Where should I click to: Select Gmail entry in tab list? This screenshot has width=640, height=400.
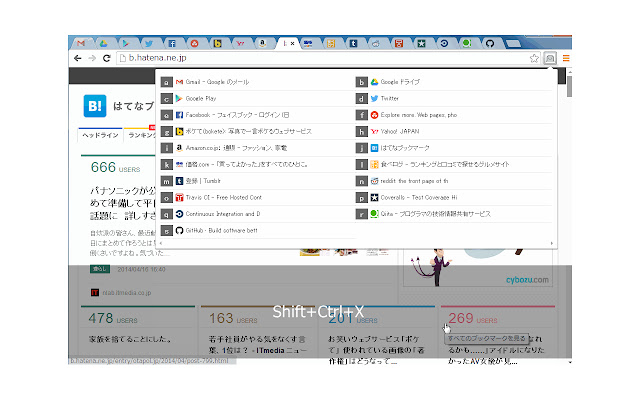pyautogui.click(x=258, y=82)
